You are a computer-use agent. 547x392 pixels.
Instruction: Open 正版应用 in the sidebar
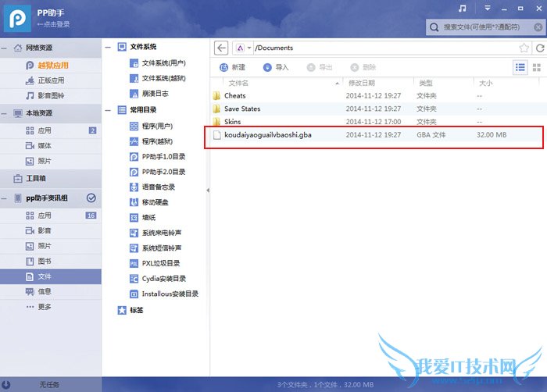pos(51,80)
